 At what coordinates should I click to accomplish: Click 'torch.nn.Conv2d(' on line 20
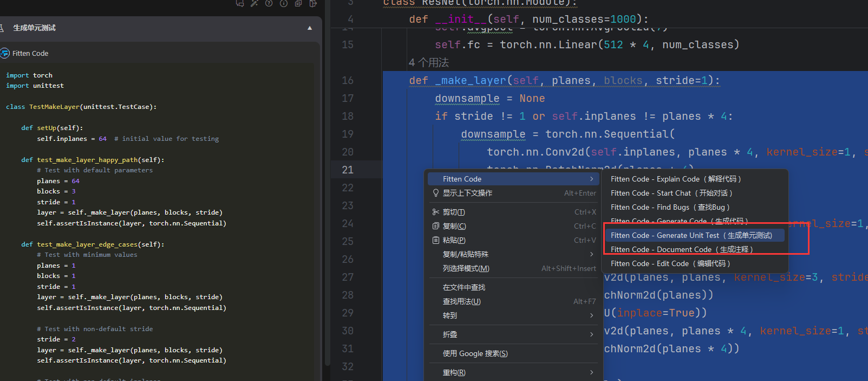tap(539, 152)
